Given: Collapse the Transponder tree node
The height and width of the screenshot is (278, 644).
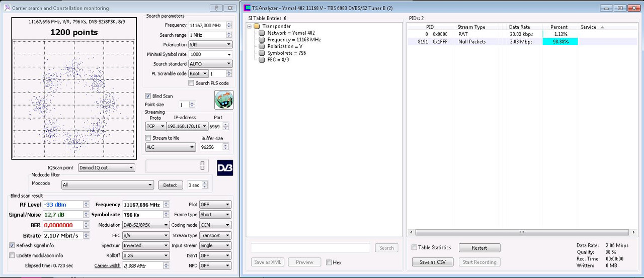Looking at the screenshot, I should point(250,26).
